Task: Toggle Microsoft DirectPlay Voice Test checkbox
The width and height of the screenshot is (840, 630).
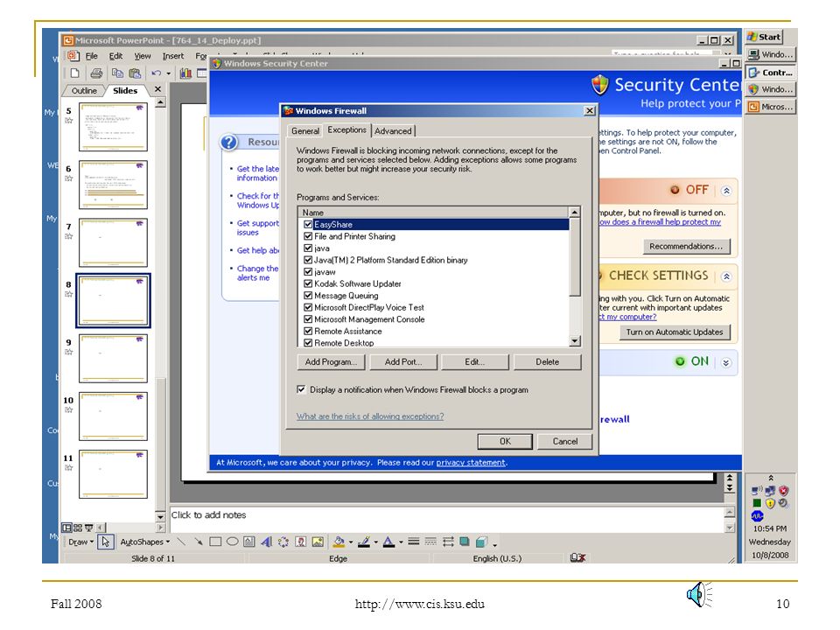Action: pyautogui.click(x=308, y=307)
